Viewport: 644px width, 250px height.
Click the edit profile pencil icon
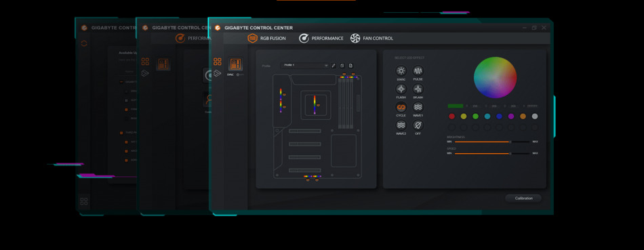click(334, 65)
